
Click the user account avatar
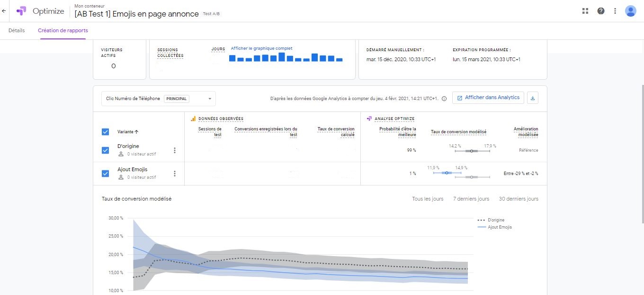click(x=630, y=11)
